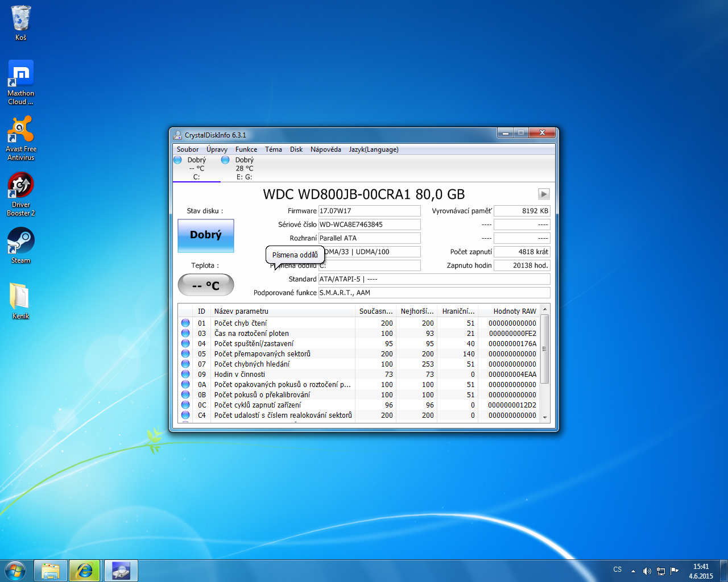
Task: Click the Windows Start button
Action: 15,571
